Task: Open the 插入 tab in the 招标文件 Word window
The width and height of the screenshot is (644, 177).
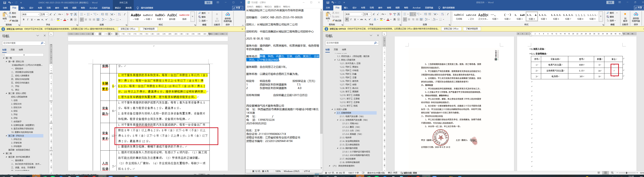Action: tap(22, 8)
